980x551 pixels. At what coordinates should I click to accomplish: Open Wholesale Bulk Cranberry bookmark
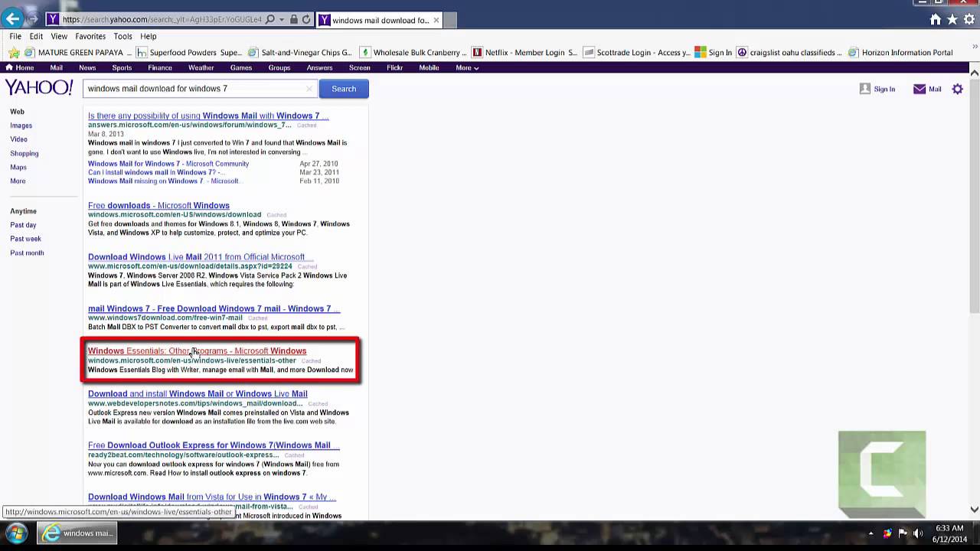click(x=413, y=53)
